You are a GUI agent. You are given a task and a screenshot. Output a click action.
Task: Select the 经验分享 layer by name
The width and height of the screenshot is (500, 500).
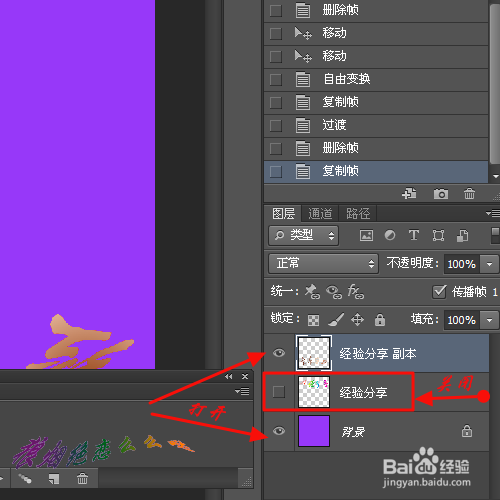click(363, 392)
